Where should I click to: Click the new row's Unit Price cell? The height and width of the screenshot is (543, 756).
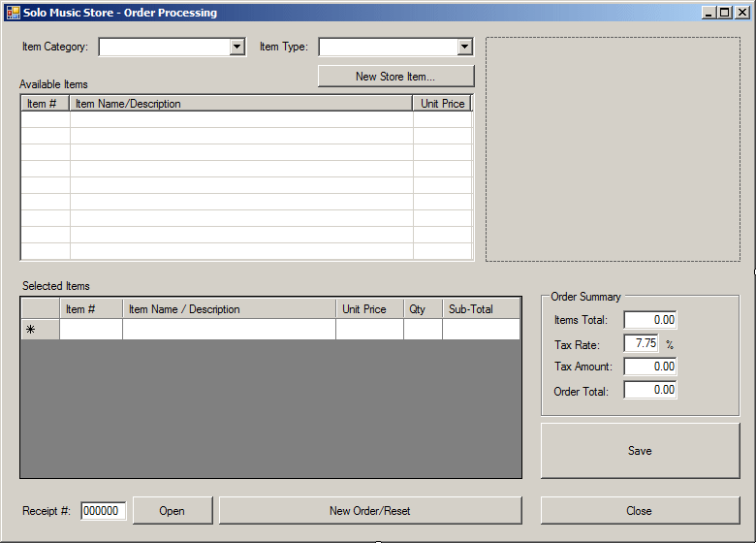370,330
